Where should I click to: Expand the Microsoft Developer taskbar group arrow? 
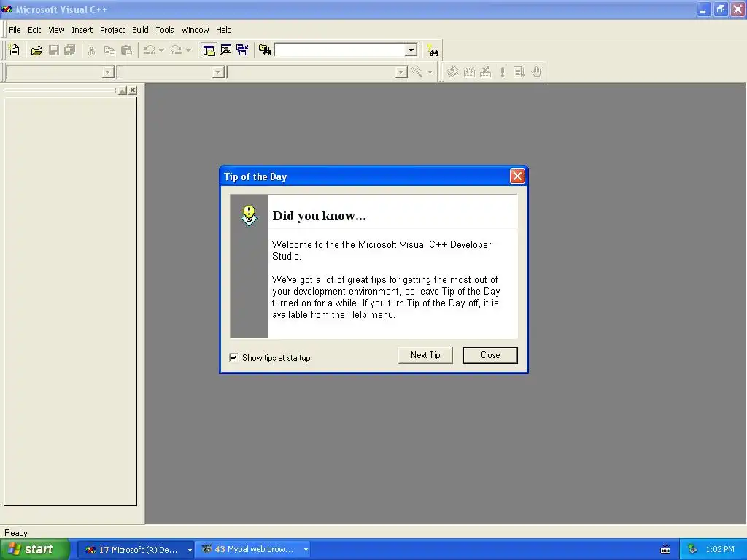(190, 550)
